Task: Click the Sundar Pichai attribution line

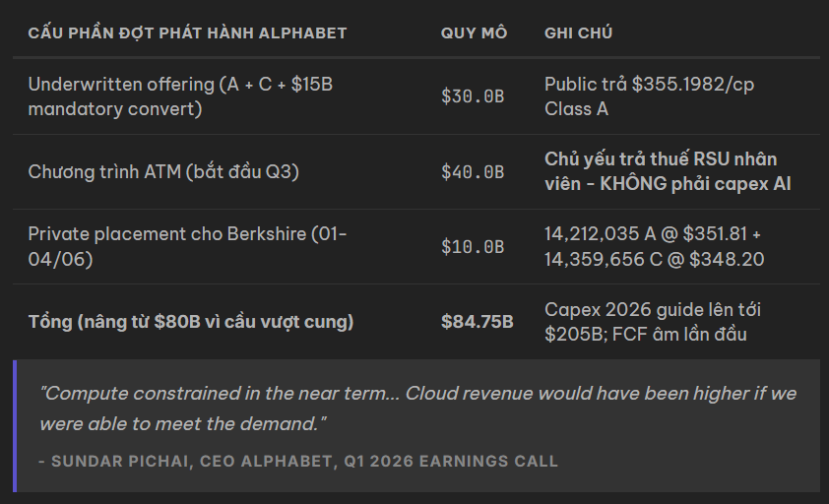Action: 298,461
